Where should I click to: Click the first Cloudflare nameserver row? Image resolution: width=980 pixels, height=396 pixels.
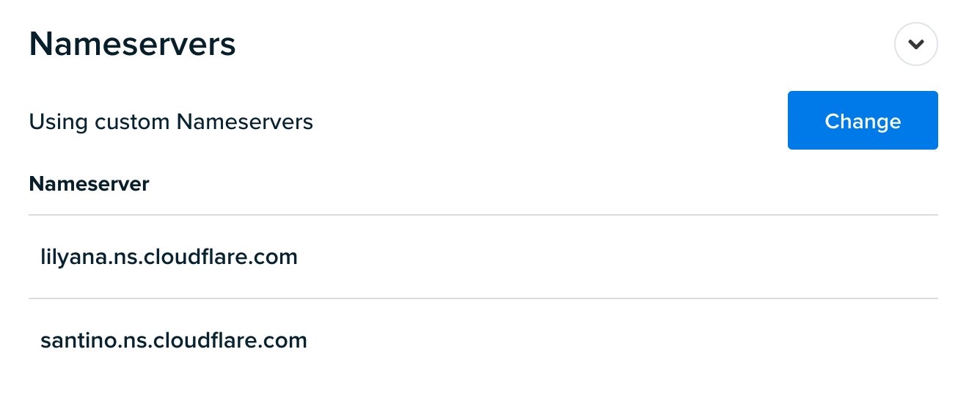(483, 257)
